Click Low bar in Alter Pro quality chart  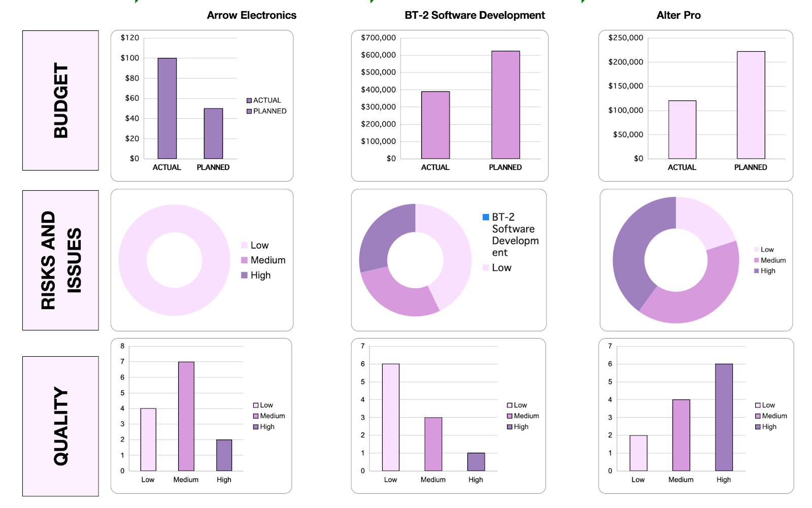click(638, 453)
